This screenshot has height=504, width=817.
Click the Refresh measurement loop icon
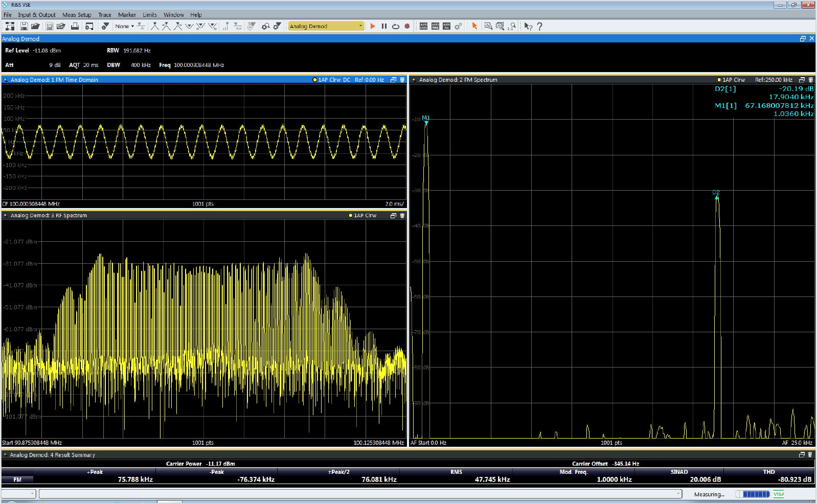point(395,26)
